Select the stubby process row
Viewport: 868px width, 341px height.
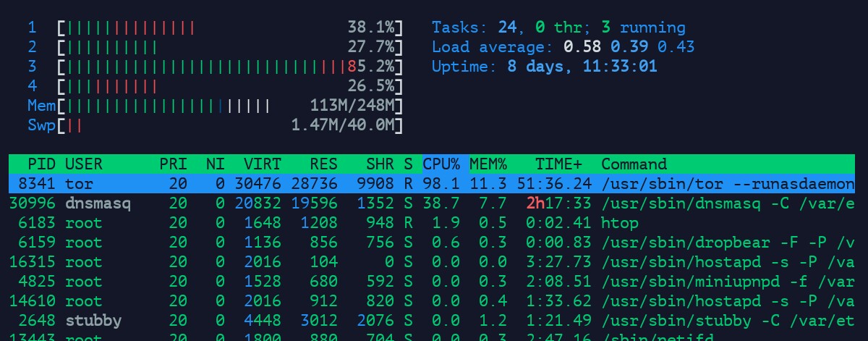point(432,320)
